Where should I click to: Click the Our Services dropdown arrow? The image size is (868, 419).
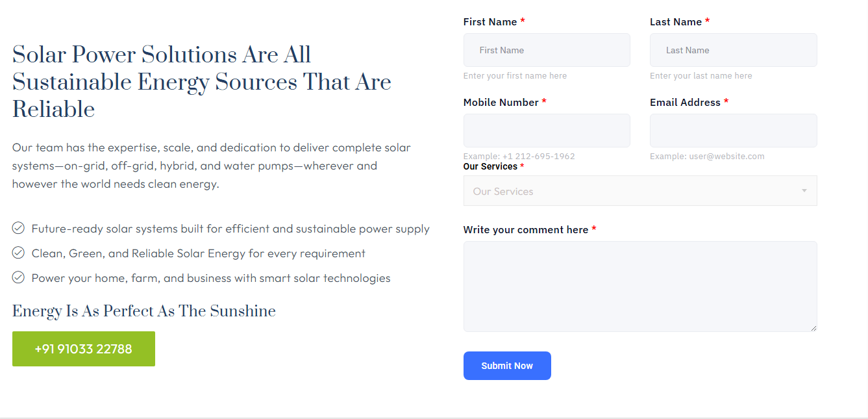pos(804,191)
